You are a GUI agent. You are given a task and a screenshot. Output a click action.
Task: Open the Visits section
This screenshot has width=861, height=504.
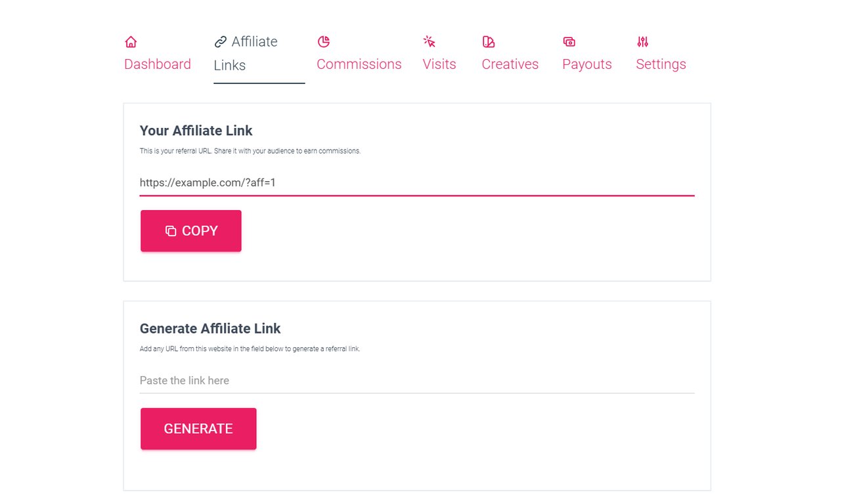tap(439, 64)
